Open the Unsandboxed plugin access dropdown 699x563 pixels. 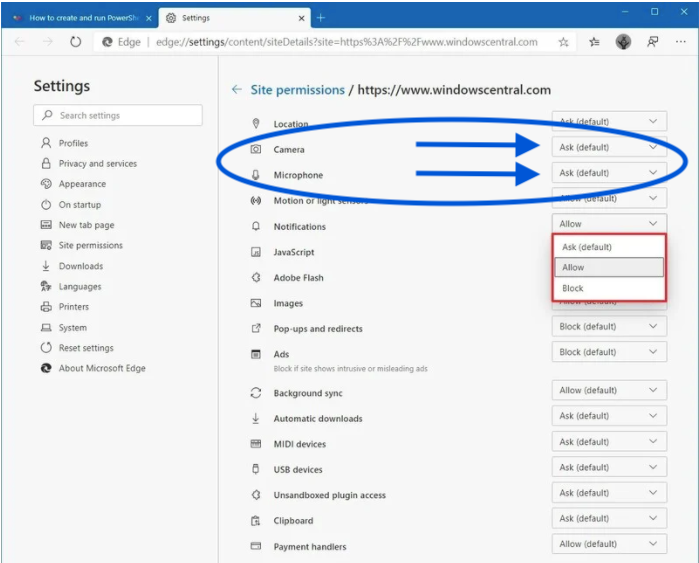click(609, 493)
